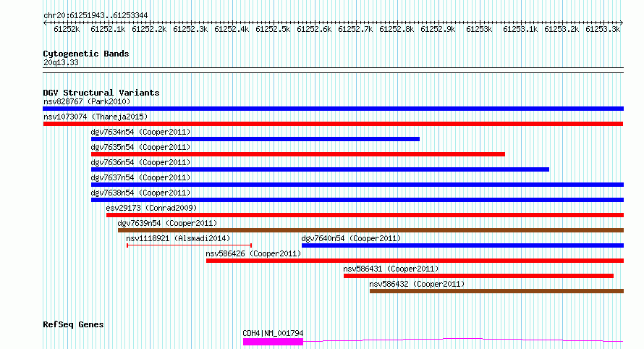Click the 61252.2k ruler label

148,29
